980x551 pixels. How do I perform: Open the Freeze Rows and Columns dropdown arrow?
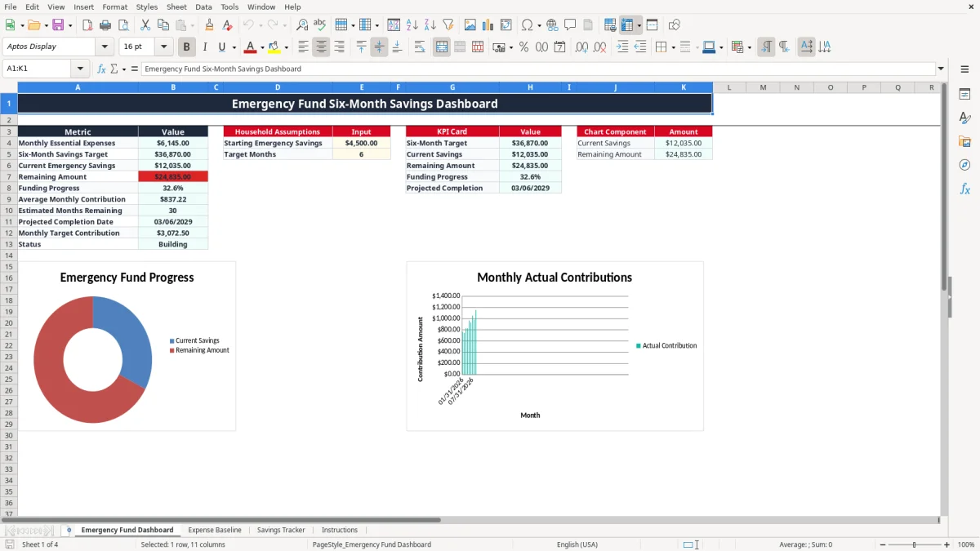click(639, 25)
